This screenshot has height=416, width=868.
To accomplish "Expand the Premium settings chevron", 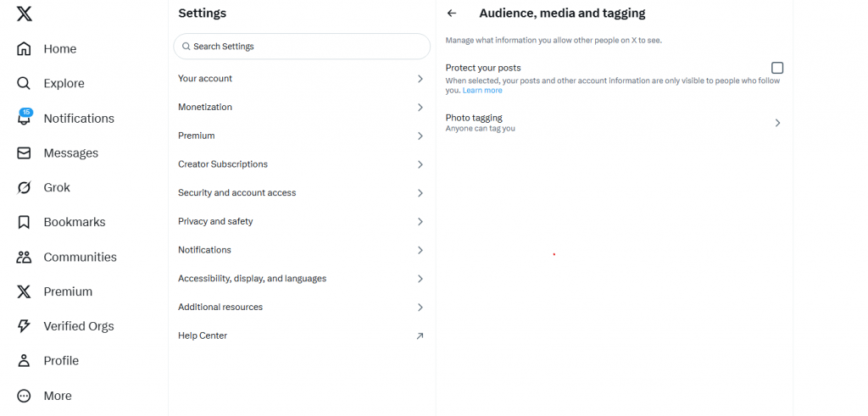I will [420, 136].
